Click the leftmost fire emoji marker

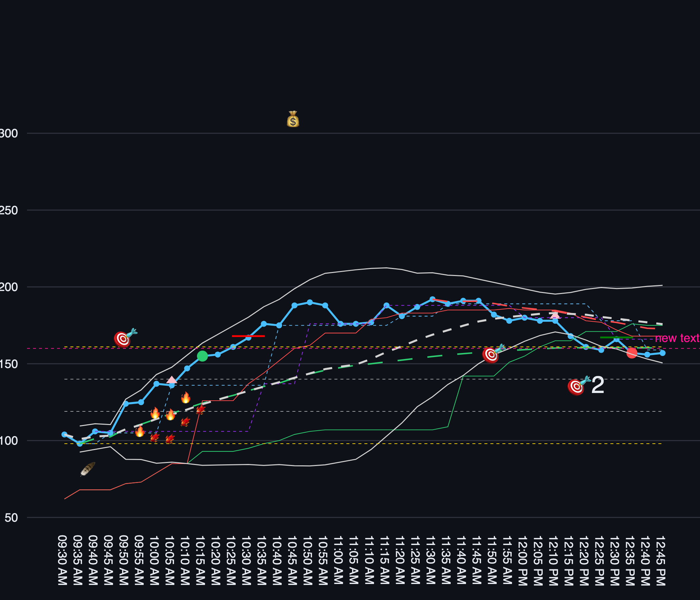point(140,431)
